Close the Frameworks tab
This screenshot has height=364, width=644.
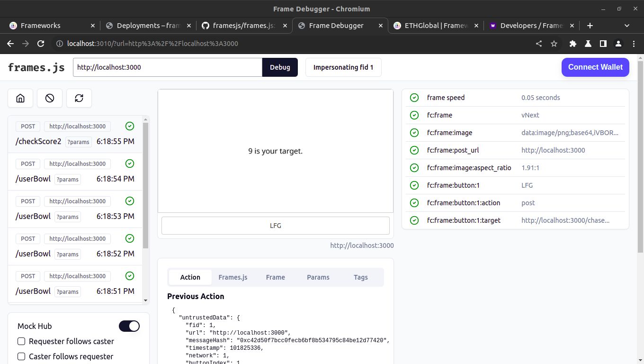coord(93,26)
